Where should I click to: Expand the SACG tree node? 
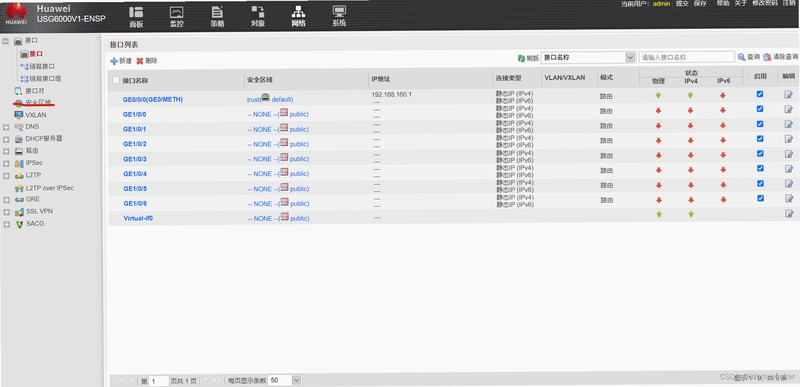coord(6,224)
